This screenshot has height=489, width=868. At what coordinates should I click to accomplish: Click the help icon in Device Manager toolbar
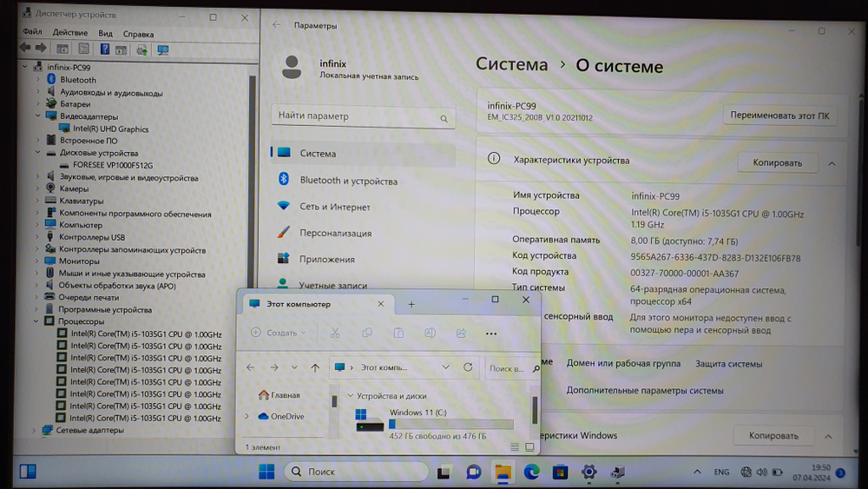pos(104,49)
